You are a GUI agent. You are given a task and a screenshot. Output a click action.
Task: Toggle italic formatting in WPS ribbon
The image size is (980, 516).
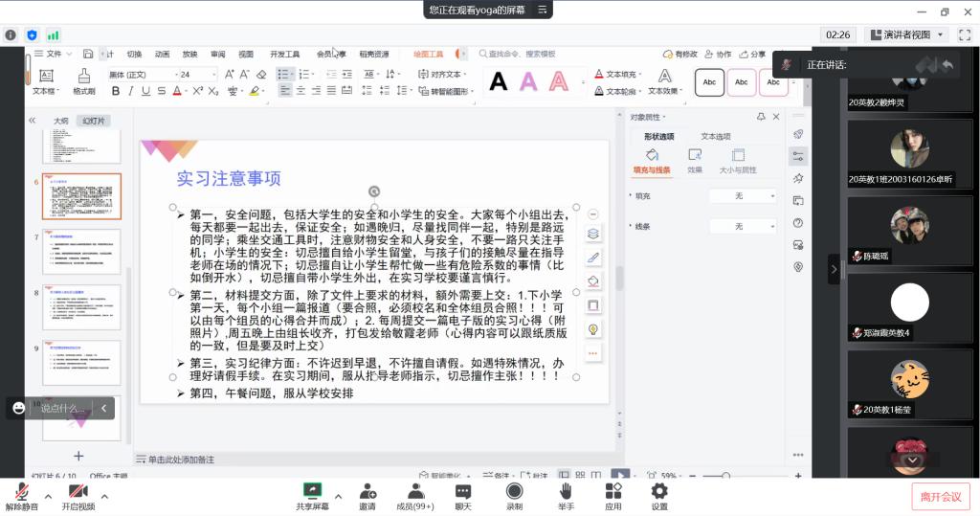[131, 92]
